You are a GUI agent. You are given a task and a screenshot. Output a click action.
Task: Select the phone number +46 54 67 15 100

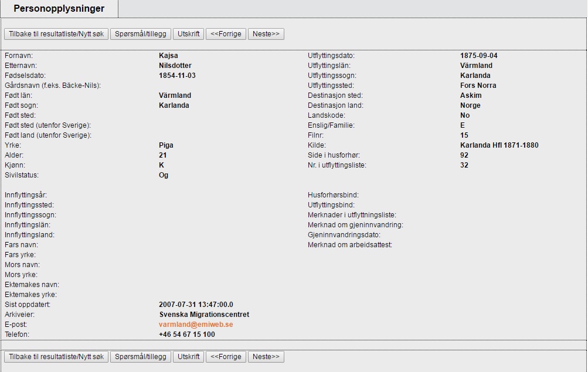point(186,335)
